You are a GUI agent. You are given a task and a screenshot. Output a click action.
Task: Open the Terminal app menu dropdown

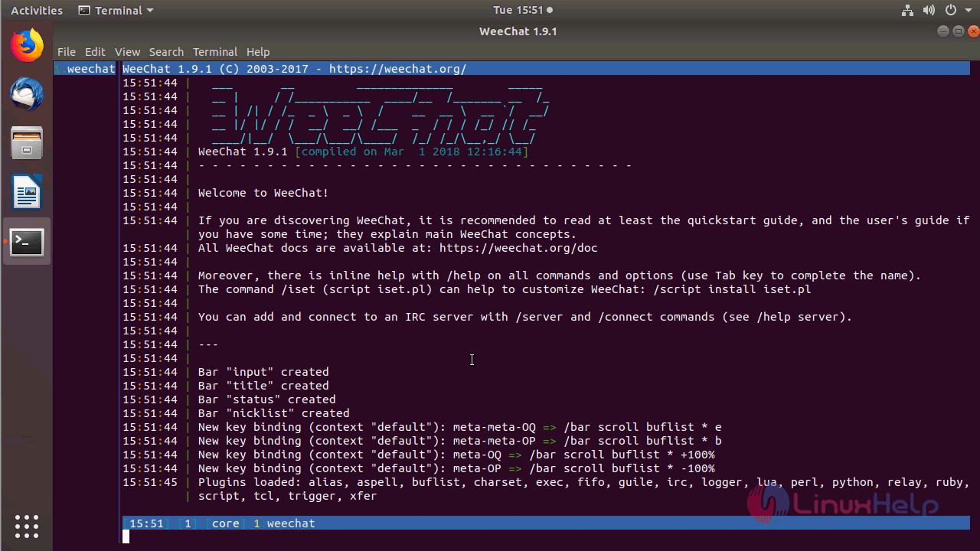pos(116,10)
